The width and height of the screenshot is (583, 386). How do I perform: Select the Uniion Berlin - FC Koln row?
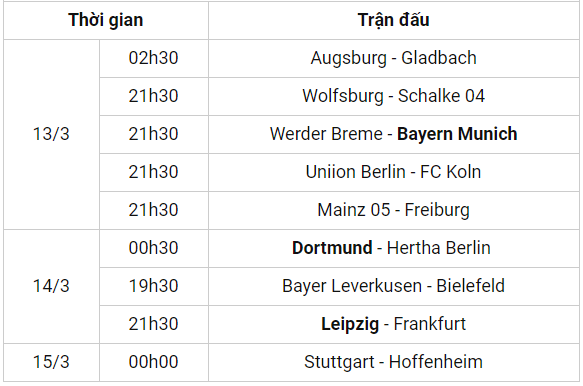[393, 172]
